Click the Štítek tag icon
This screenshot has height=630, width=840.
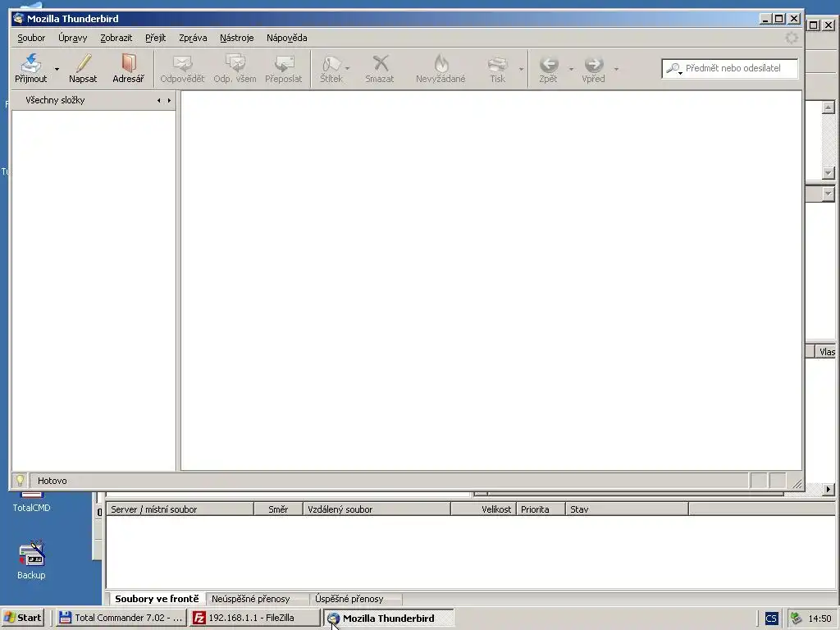pyautogui.click(x=331, y=64)
